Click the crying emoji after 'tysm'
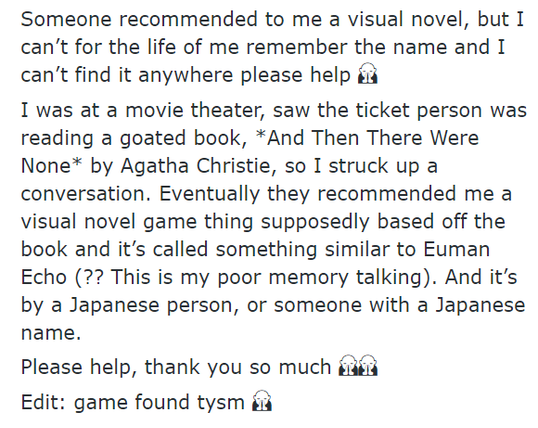 262,401
